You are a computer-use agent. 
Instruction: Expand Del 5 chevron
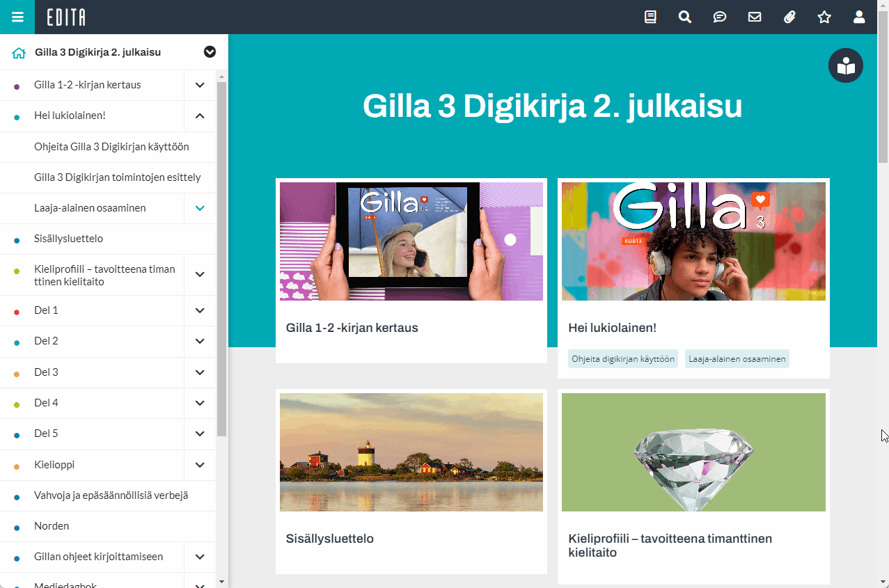200,434
